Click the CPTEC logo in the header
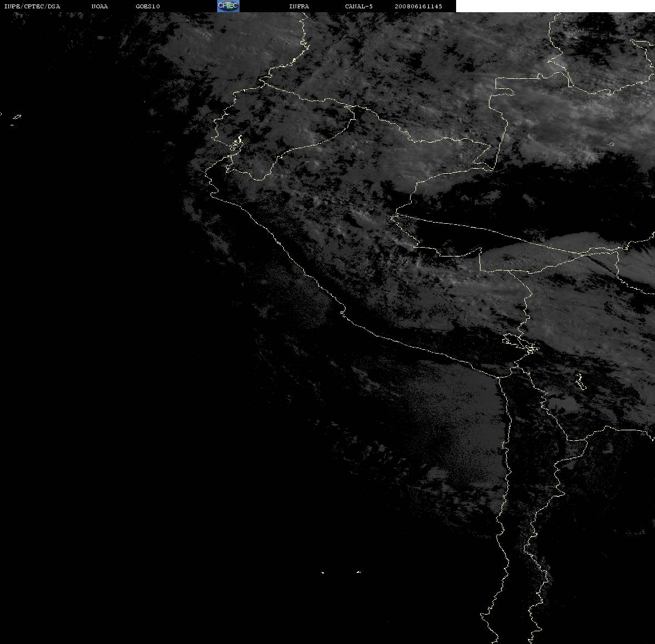Viewport: 655px width, 644px height. tap(228, 6)
